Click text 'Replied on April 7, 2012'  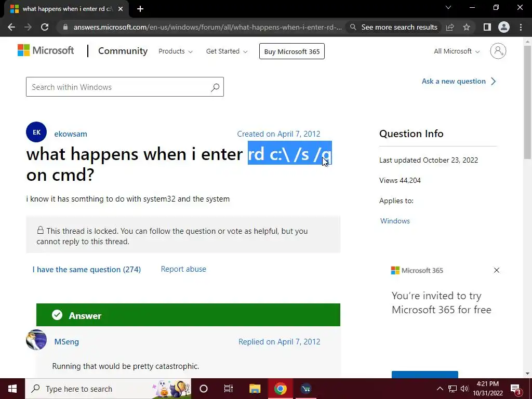[x=279, y=342]
